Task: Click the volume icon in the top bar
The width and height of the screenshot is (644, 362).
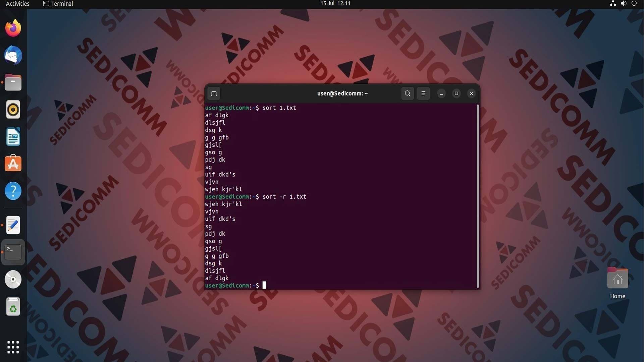Action: pyautogui.click(x=624, y=3)
